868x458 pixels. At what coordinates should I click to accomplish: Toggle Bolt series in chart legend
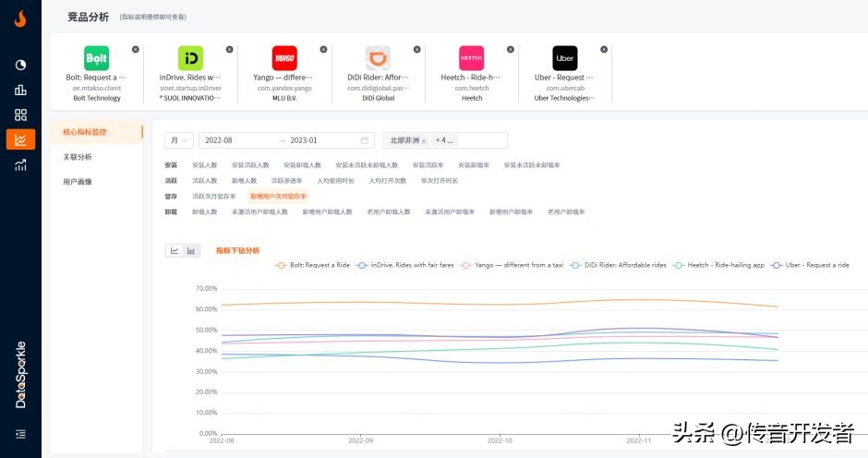(313, 265)
